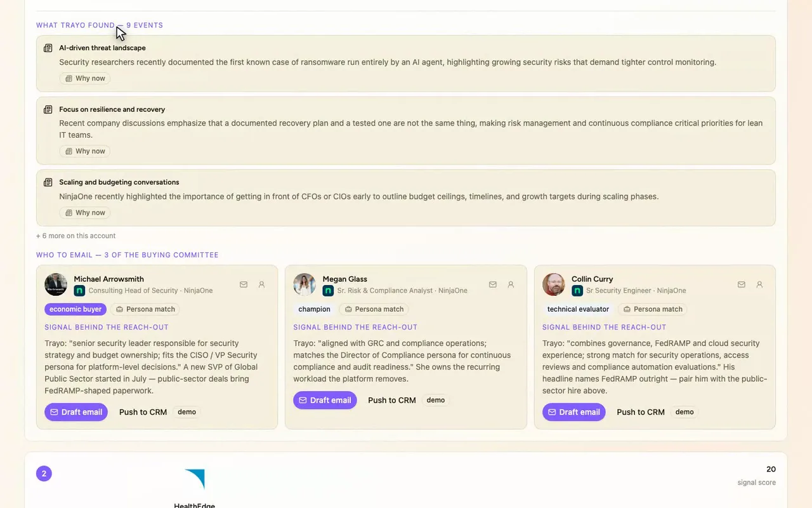812x508 pixels.
Task: Click the person icon on Michael Arrowsmith's card
Action: [x=261, y=284]
